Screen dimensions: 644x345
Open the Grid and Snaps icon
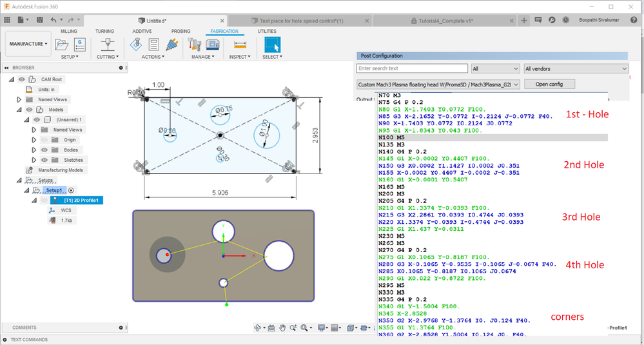tap(335, 328)
